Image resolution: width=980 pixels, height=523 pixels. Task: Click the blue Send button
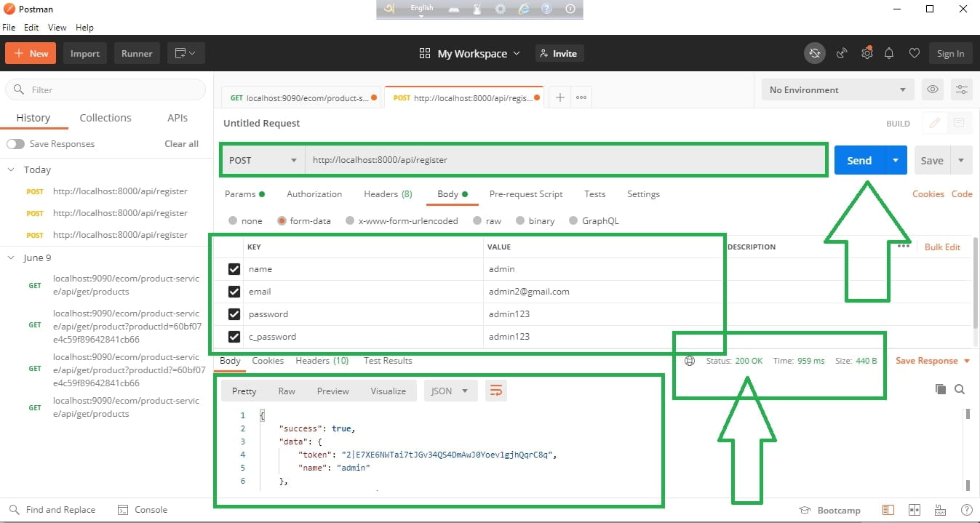pos(859,160)
